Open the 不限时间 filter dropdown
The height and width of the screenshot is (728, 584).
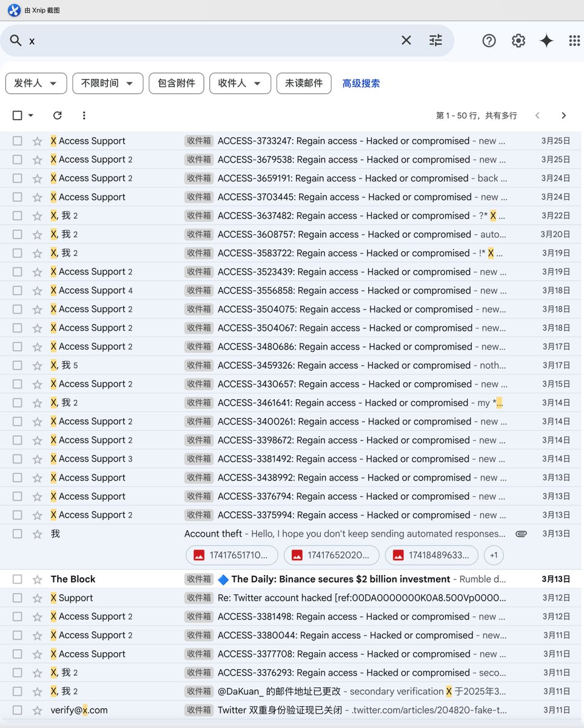click(x=108, y=83)
